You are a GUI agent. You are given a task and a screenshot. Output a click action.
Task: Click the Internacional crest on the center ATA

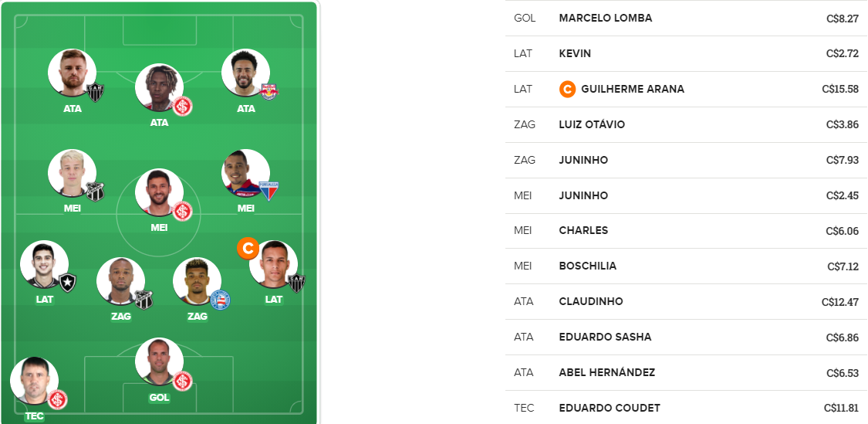click(183, 106)
